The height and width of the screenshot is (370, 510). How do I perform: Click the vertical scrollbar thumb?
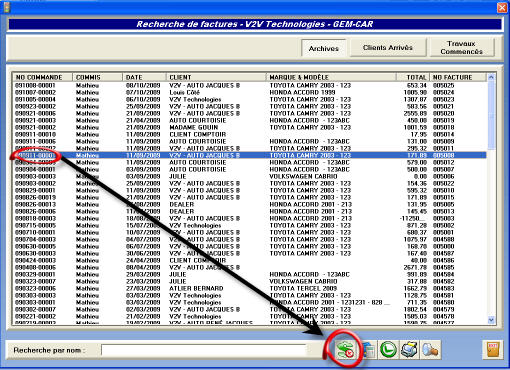(x=491, y=115)
